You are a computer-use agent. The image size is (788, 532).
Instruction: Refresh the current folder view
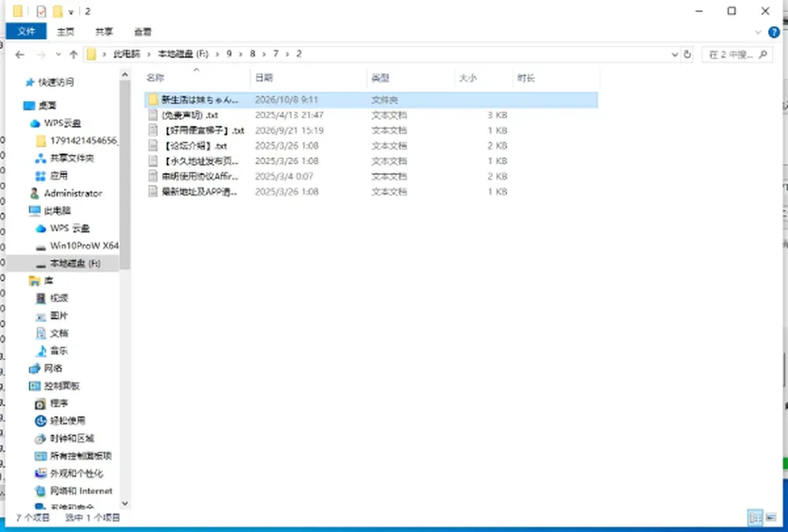(688, 54)
